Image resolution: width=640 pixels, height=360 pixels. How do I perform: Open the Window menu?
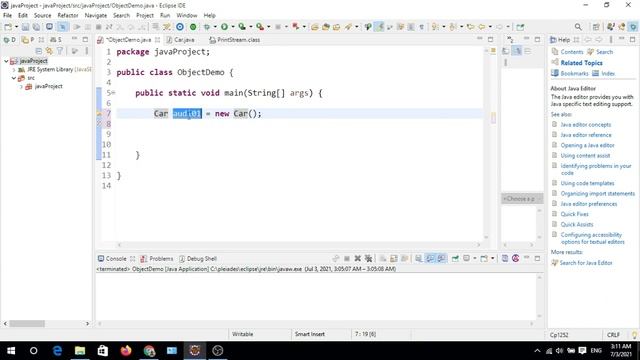pyautogui.click(x=187, y=16)
